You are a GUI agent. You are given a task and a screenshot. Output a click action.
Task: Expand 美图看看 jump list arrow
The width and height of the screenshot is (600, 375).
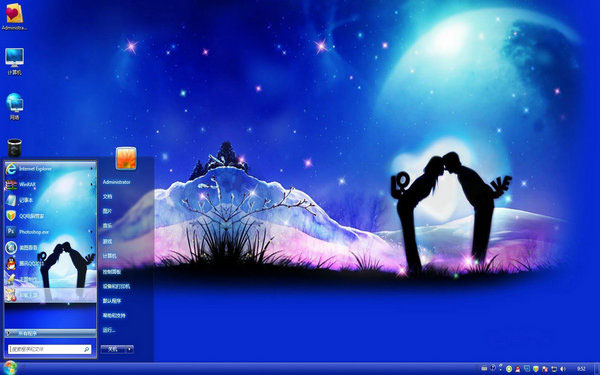coord(91,248)
